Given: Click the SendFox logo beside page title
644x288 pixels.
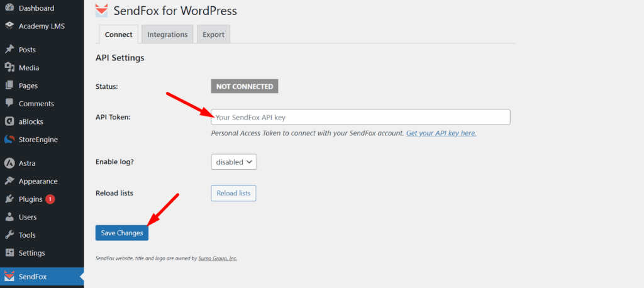Looking at the screenshot, I should (101, 11).
